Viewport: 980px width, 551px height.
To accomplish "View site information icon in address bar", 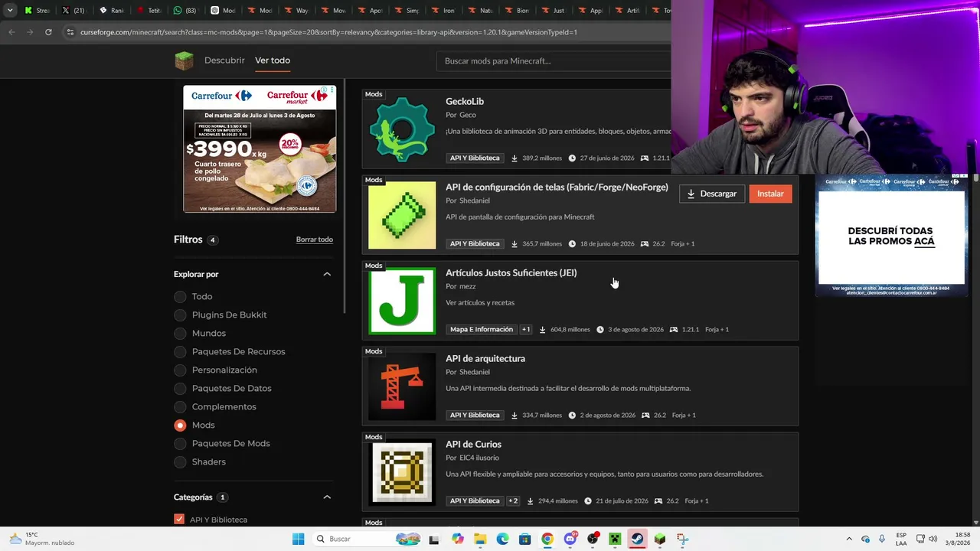I will tap(70, 32).
